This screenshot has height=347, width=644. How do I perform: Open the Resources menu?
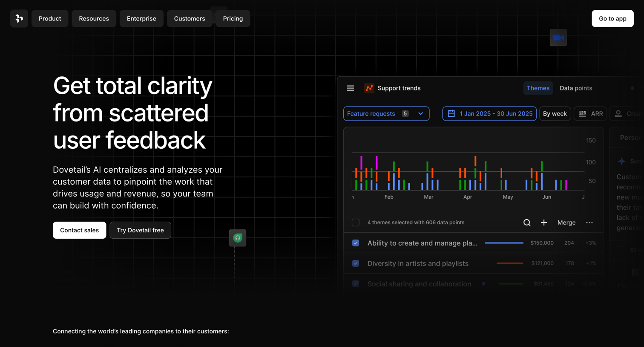click(94, 19)
